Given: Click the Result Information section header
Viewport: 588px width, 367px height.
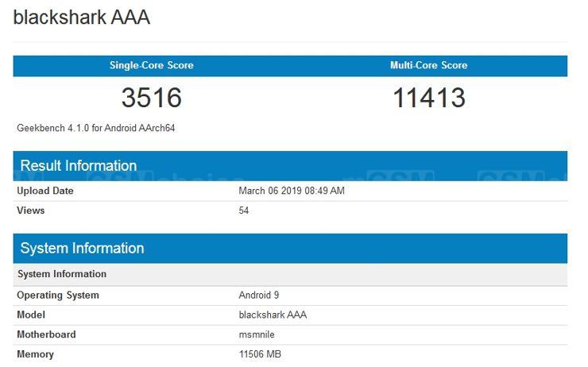Looking at the screenshot, I should tap(290, 166).
